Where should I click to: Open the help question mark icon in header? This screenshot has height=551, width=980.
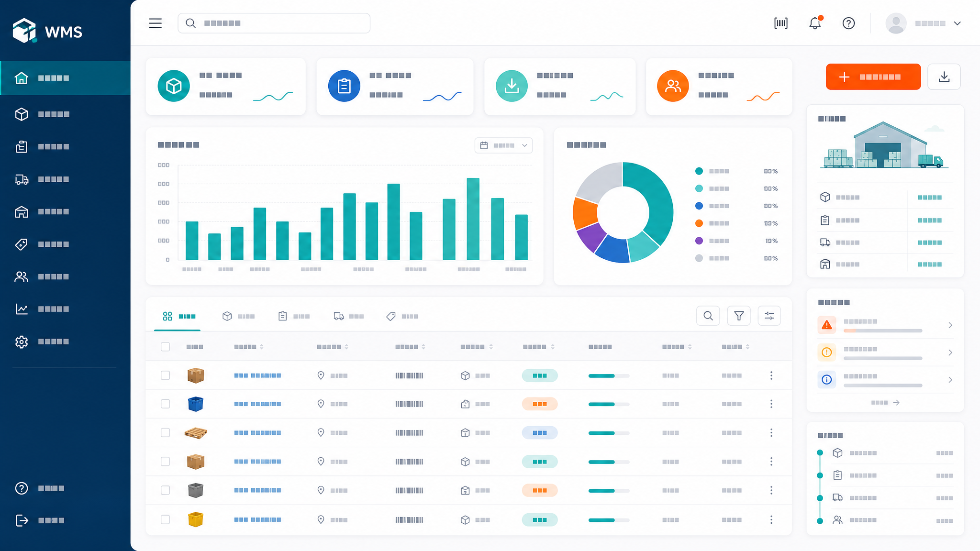pyautogui.click(x=848, y=23)
